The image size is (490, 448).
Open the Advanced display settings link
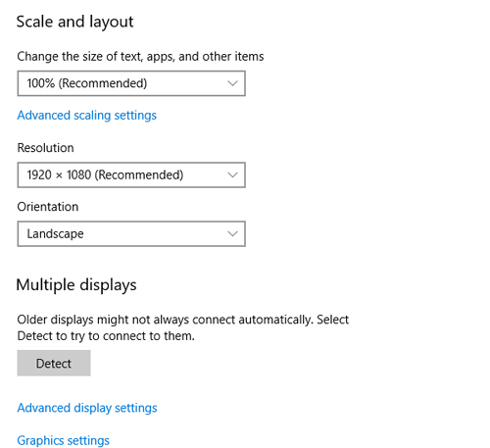87,408
